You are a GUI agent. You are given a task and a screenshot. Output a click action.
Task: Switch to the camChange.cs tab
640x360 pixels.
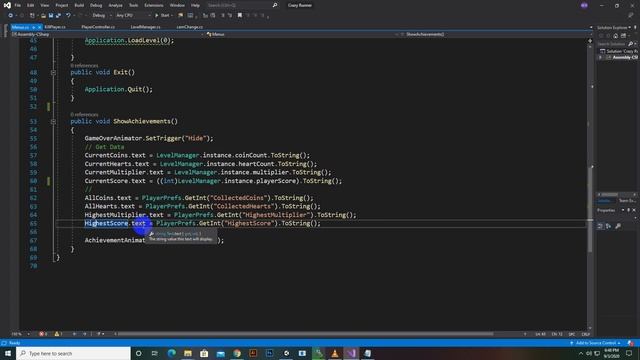click(189, 27)
